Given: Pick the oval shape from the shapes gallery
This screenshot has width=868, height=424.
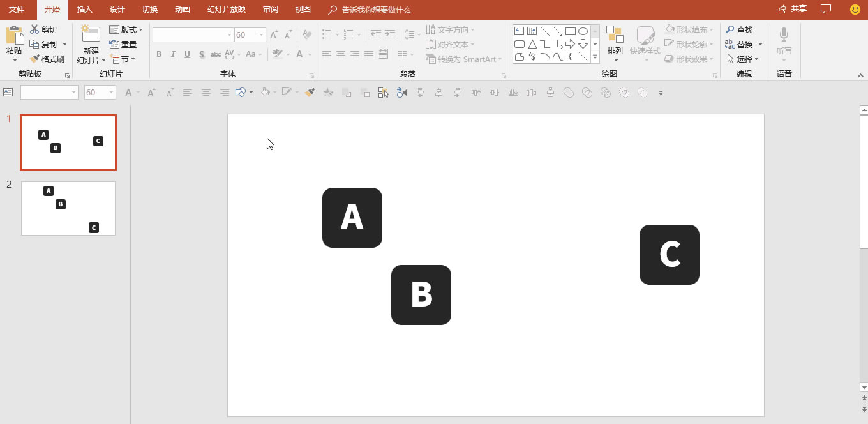Looking at the screenshot, I should pos(583,31).
